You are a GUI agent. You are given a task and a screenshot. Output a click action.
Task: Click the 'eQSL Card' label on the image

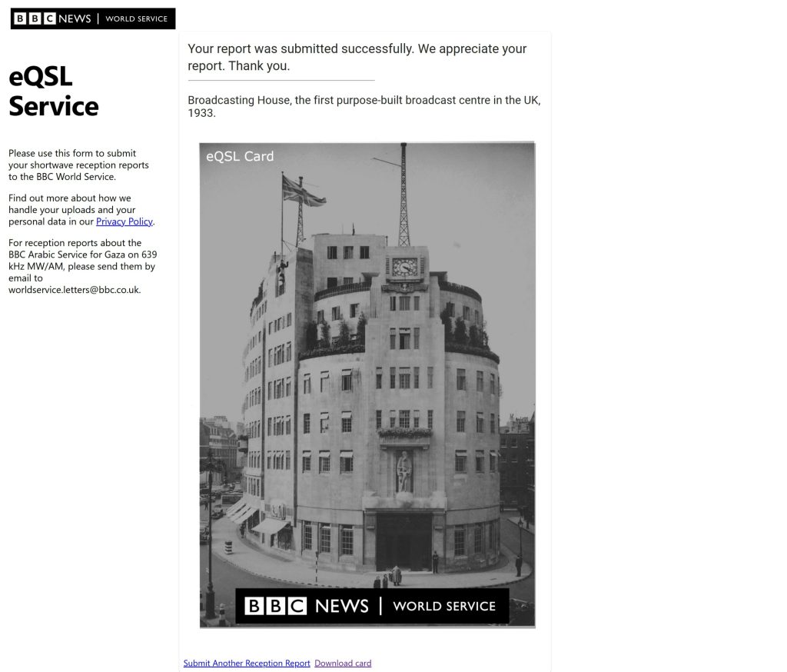coord(240,156)
